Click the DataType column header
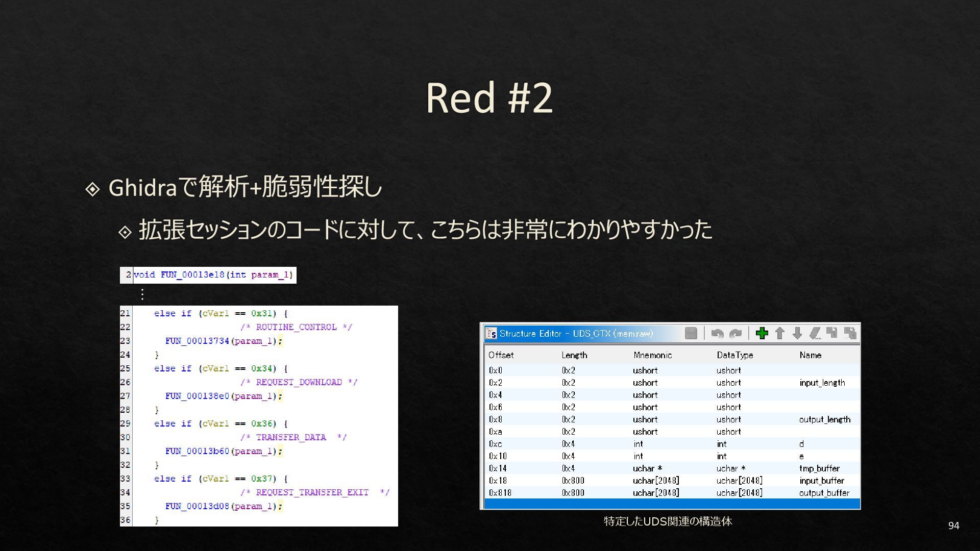This screenshot has height=551, width=980. (x=734, y=355)
